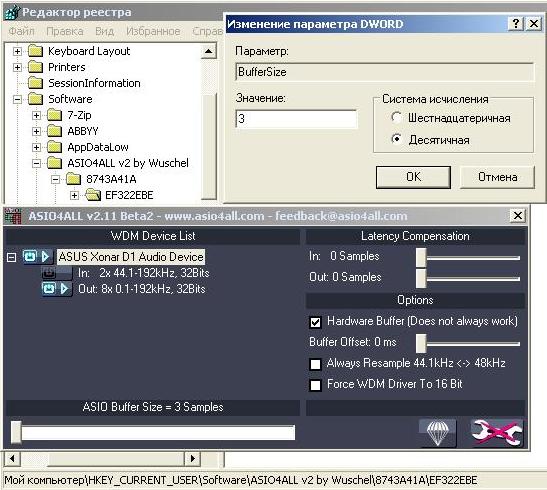Click the ABBYY folder icon
The image size is (547, 490).
pyautogui.click(x=54, y=131)
